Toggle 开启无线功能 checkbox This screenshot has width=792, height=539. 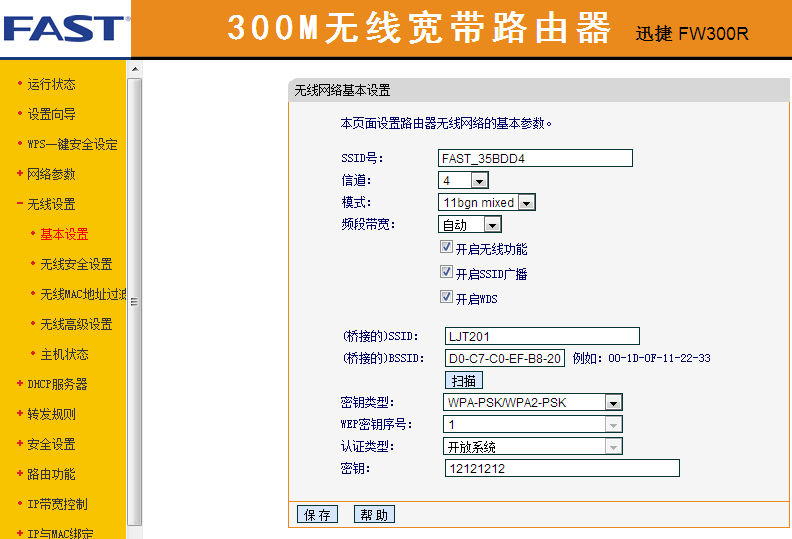446,247
